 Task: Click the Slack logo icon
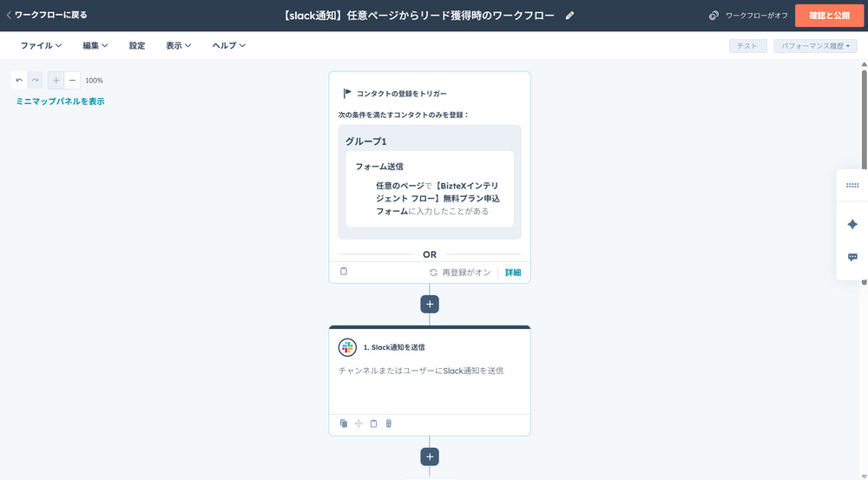347,347
